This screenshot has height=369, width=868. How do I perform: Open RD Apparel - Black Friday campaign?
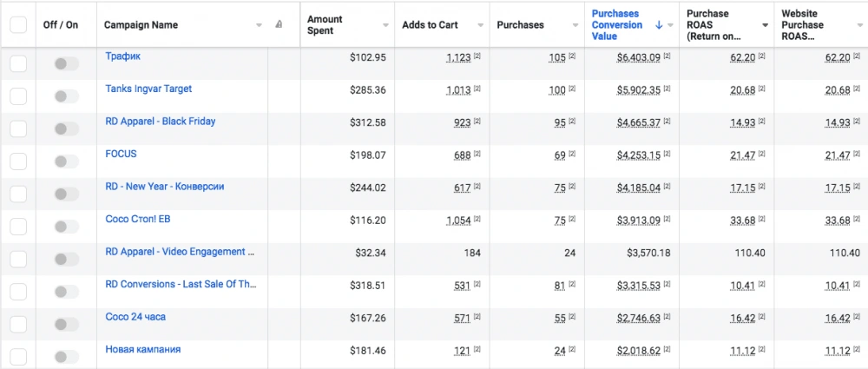click(x=160, y=122)
